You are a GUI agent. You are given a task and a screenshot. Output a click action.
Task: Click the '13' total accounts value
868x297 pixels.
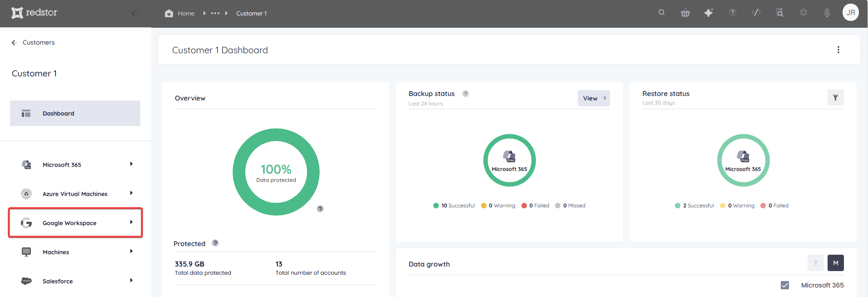tap(279, 264)
